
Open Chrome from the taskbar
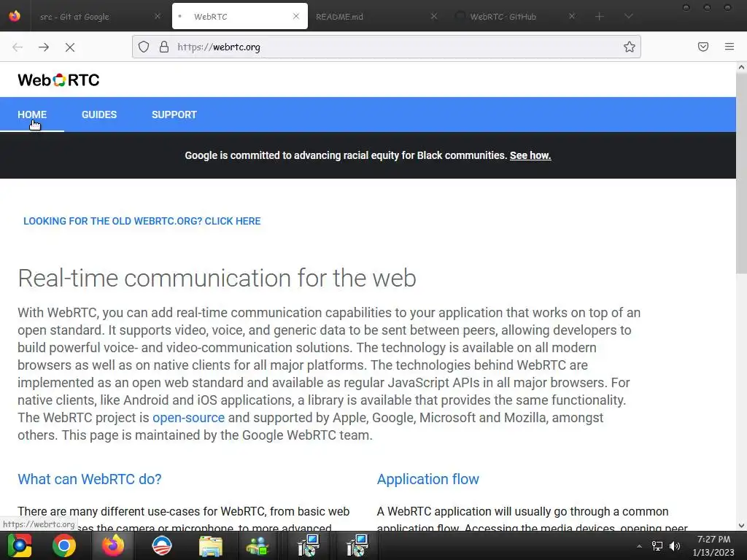point(64,545)
